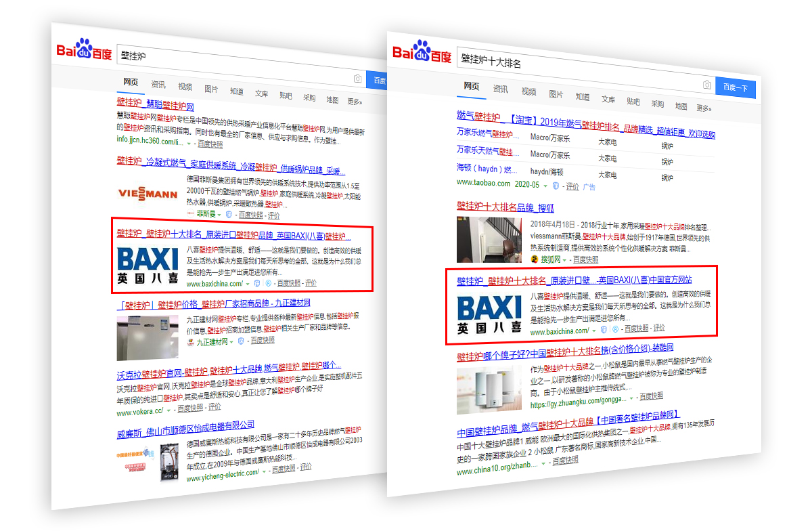Click the Viessmann logo in the search results
Image resolution: width=812 pixels, height=531 pixels.
pyautogui.click(x=148, y=193)
